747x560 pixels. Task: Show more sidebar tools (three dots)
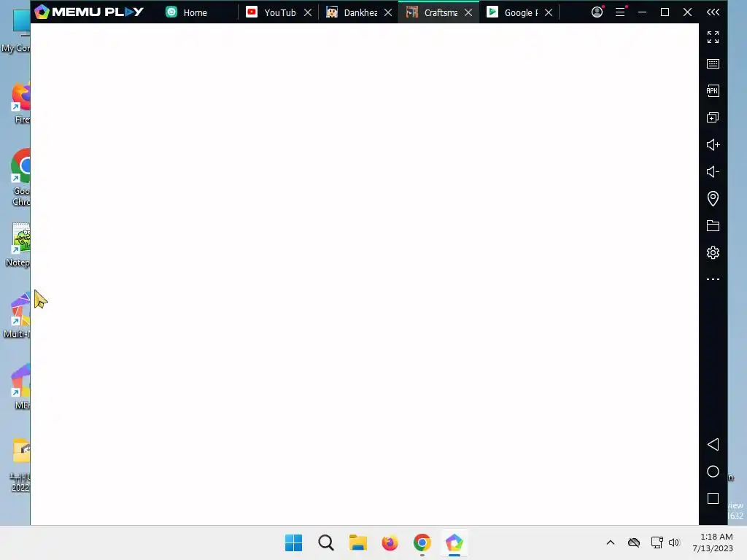[x=713, y=279]
